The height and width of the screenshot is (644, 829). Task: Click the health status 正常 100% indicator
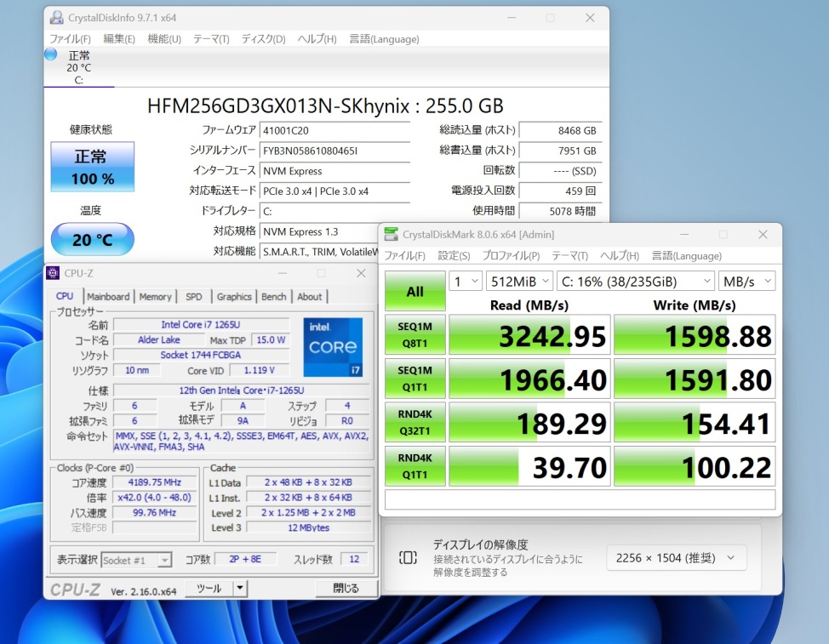pyautogui.click(x=92, y=167)
